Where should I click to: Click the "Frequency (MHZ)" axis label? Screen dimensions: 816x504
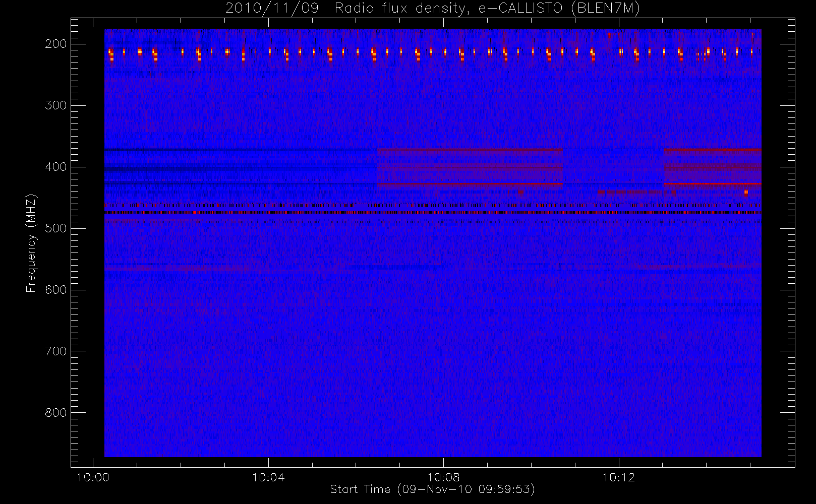click(31, 243)
